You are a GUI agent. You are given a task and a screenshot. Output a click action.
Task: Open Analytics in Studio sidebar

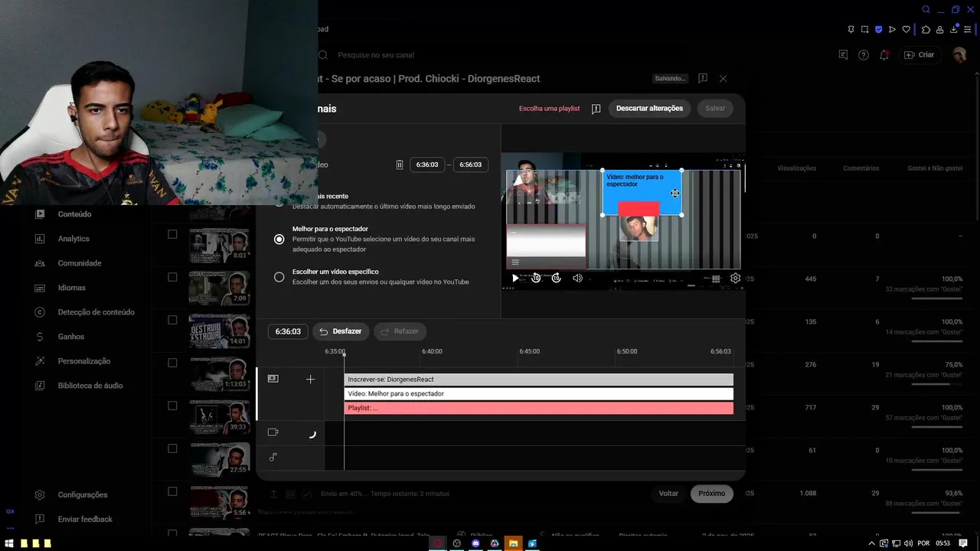click(73, 239)
